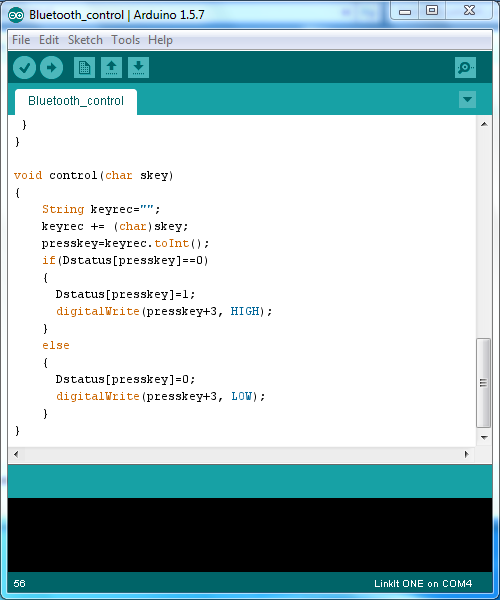The width and height of the screenshot is (500, 600).
Task: Open the Help menu
Action: pos(160,40)
